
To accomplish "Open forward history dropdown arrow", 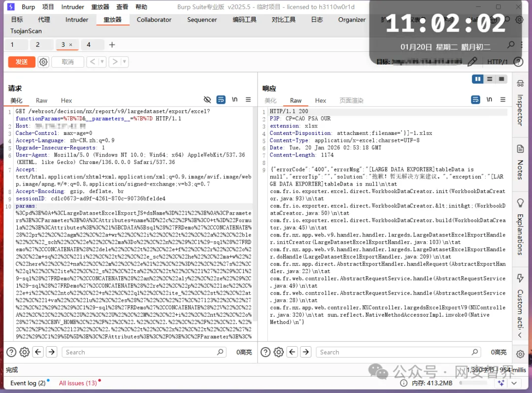I will tap(125, 62).
